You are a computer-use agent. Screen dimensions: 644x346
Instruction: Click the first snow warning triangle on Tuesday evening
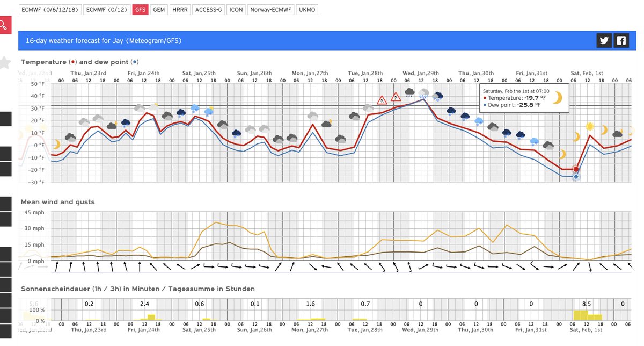[x=382, y=100]
